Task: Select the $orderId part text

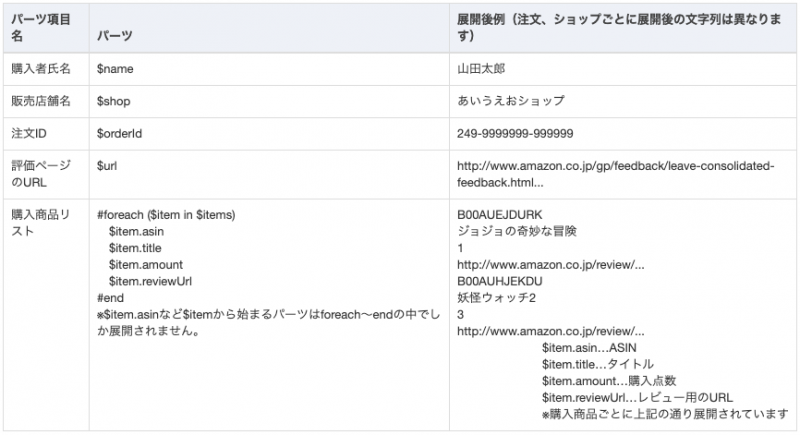Action: pos(119,134)
